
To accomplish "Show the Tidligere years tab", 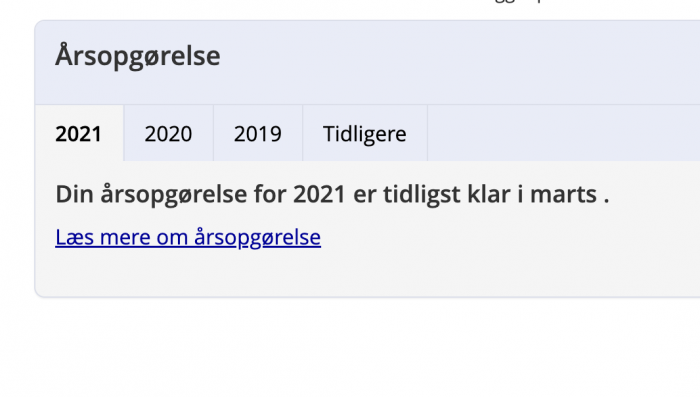I will tap(365, 133).
